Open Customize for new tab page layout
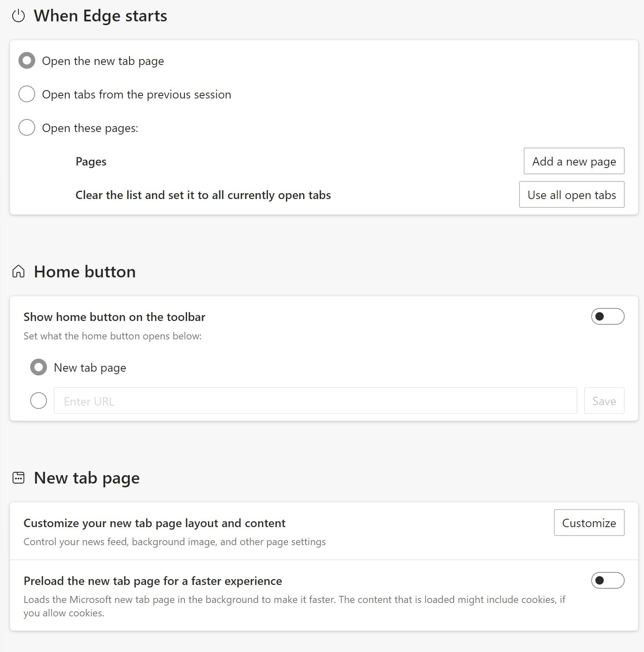The width and height of the screenshot is (644, 652). [589, 523]
